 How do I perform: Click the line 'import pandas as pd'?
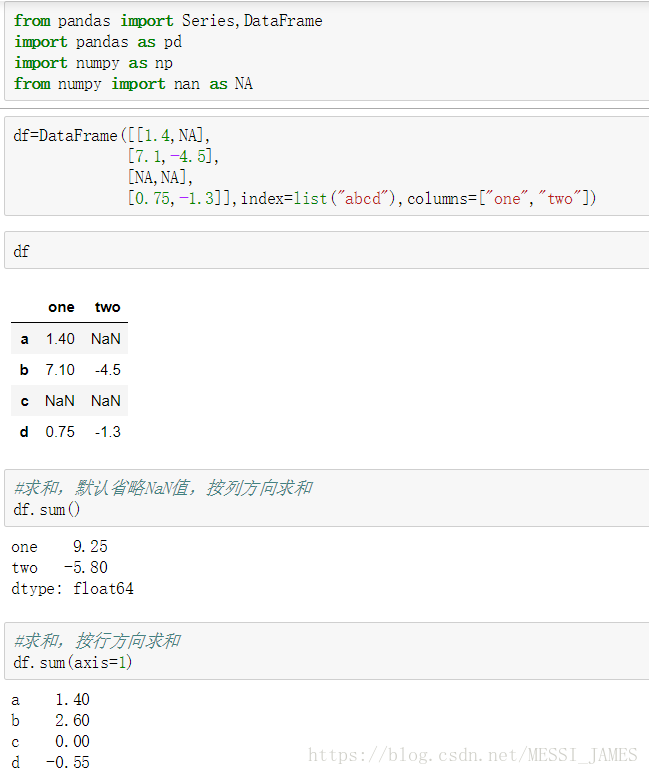pos(98,42)
